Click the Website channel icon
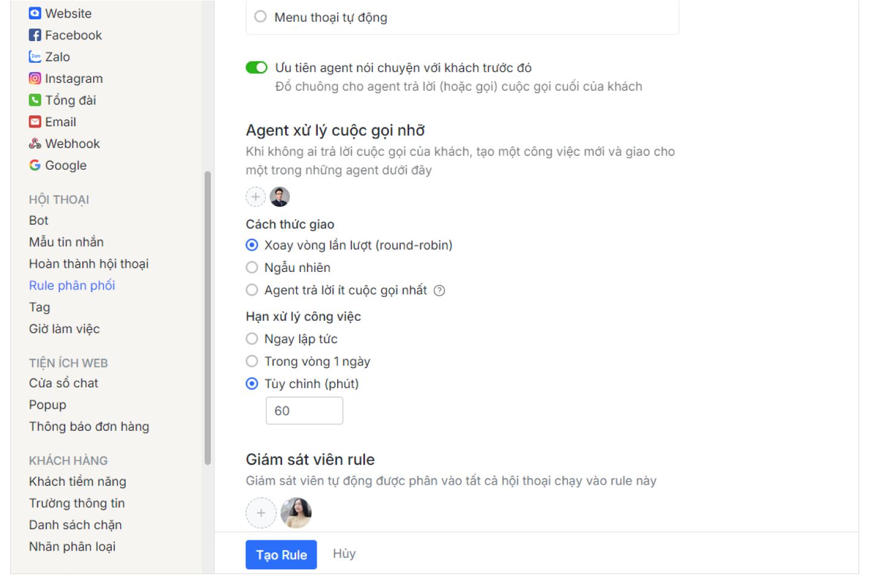 pos(35,13)
